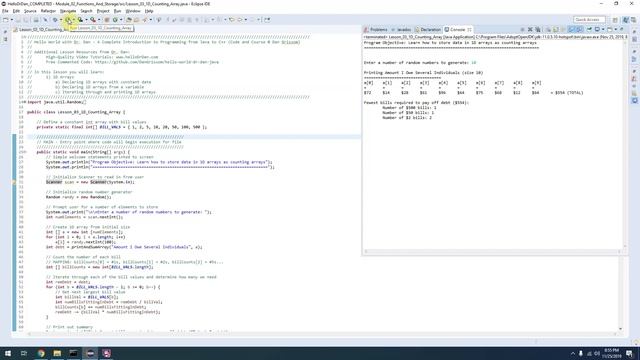
Task: Toggle Word Wrap in Console toolbar
Action: coord(563,29)
